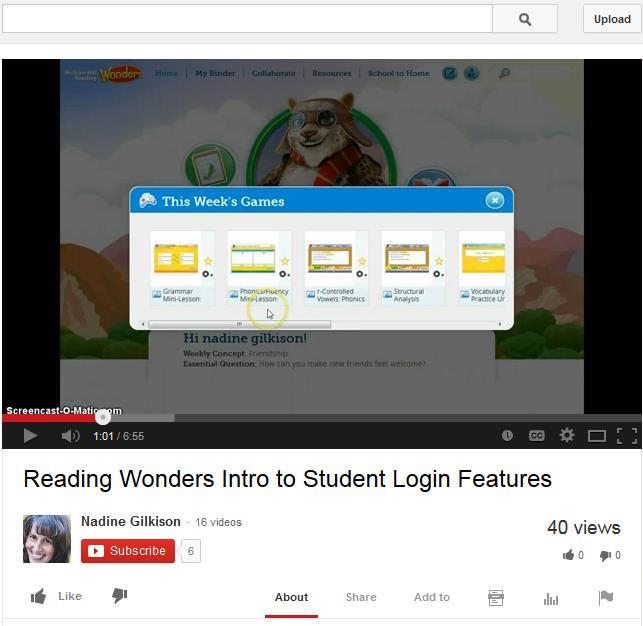This screenshot has height=626, width=643.
Task: Click the star icon on r-Controlled Vowels
Action: [x=362, y=261]
